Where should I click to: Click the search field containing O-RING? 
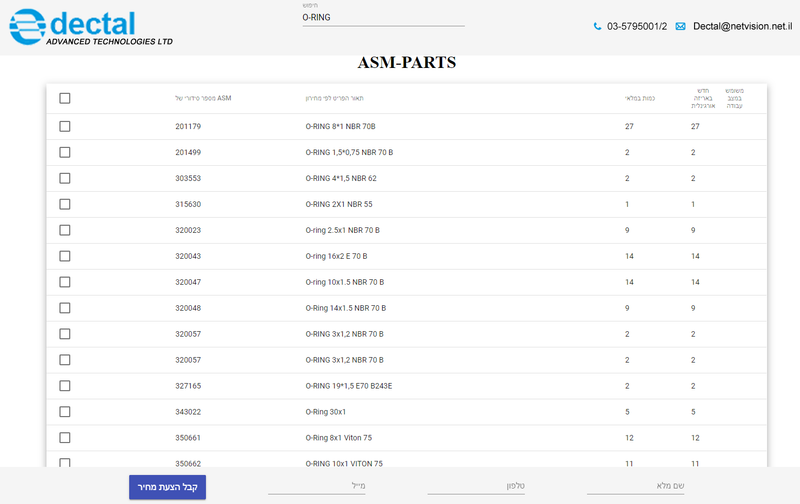tap(383, 18)
